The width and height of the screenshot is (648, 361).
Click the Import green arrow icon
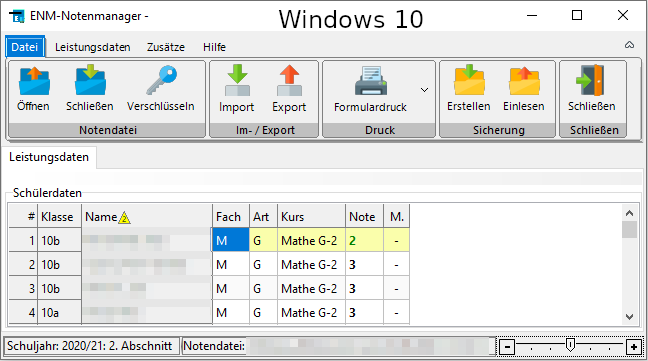[x=237, y=80]
